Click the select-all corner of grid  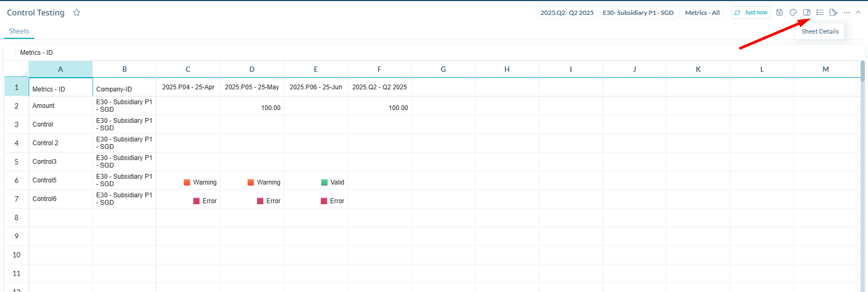click(16, 69)
